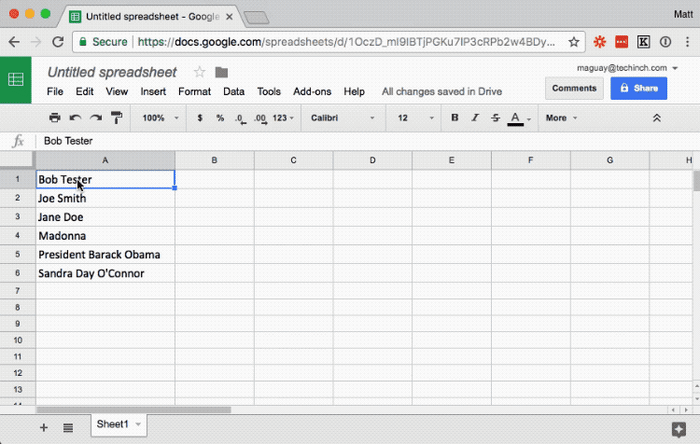Open the all sheets list icon
Screen dimensions: 700x444
[68, 428]
